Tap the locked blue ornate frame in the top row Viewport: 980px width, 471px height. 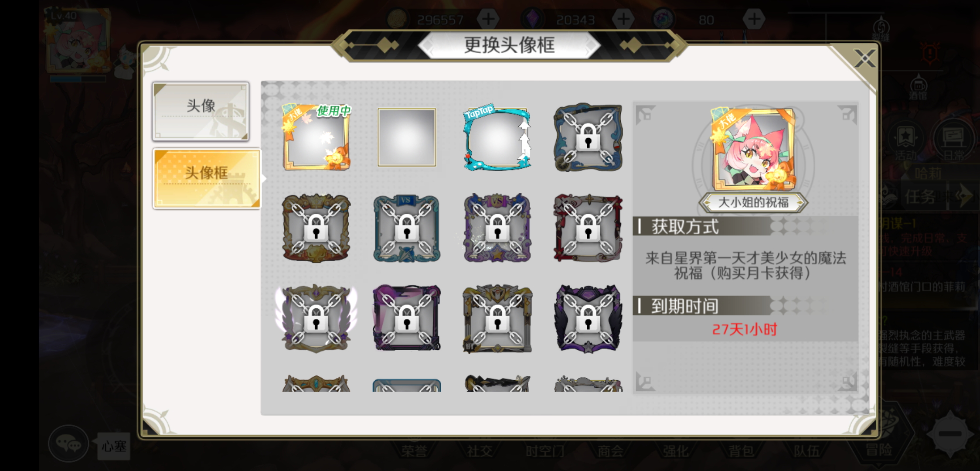click(x=588, y=137)
